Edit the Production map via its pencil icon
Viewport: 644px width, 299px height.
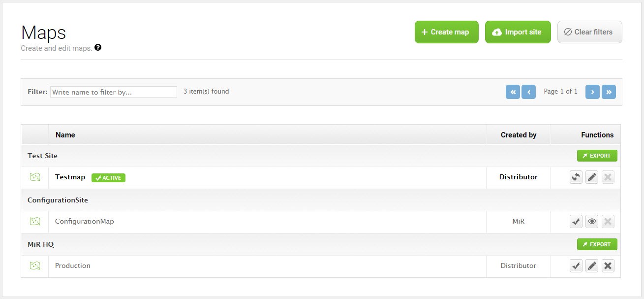(592, 266)
